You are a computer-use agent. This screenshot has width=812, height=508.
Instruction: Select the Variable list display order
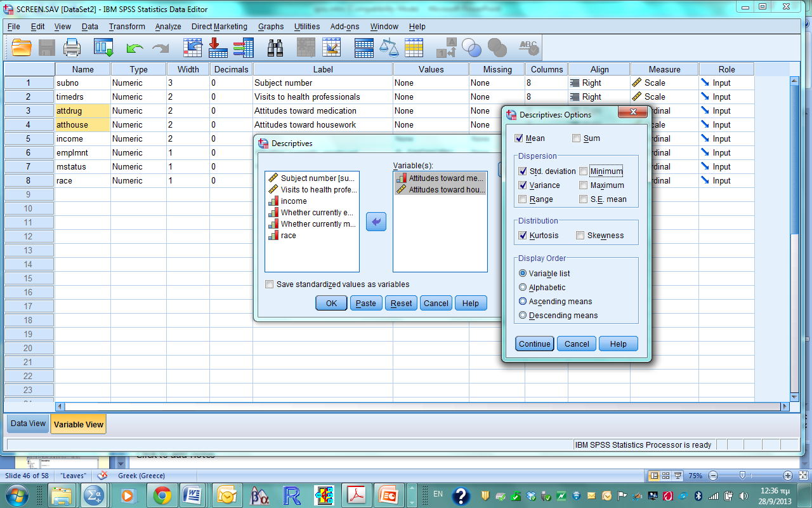pos(523,274)
